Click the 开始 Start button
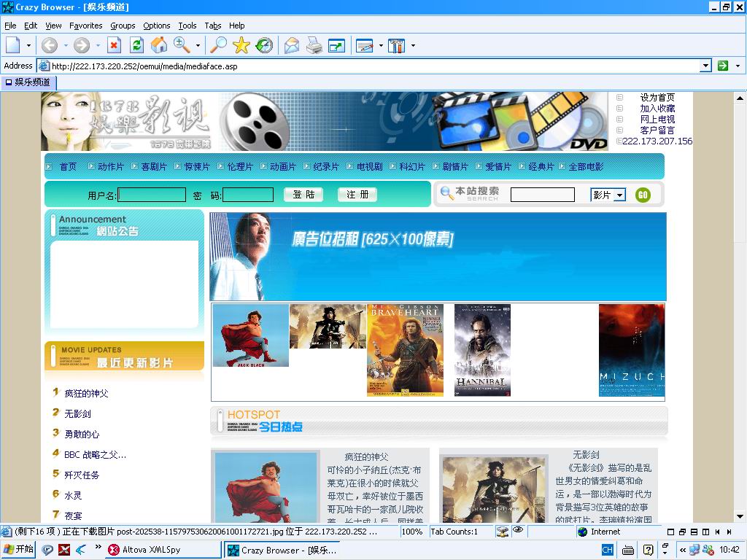The width and height of the screenshot is (747, 560). [x=18, y=550]
